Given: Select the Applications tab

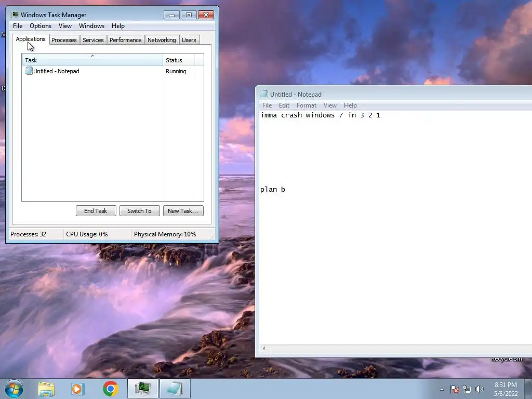Looking at the screenshot, I should tap(31, 39).
